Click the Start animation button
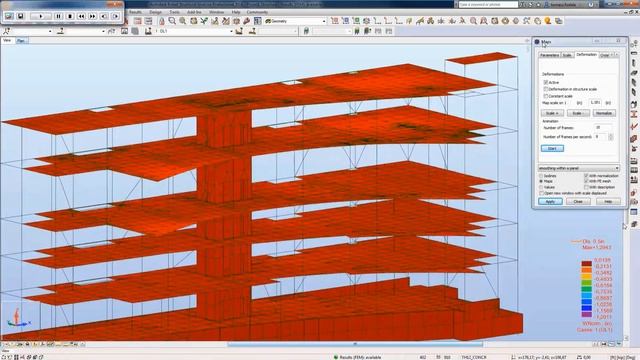Viewport: 640px width, 360px height. (x=552, y=148)
